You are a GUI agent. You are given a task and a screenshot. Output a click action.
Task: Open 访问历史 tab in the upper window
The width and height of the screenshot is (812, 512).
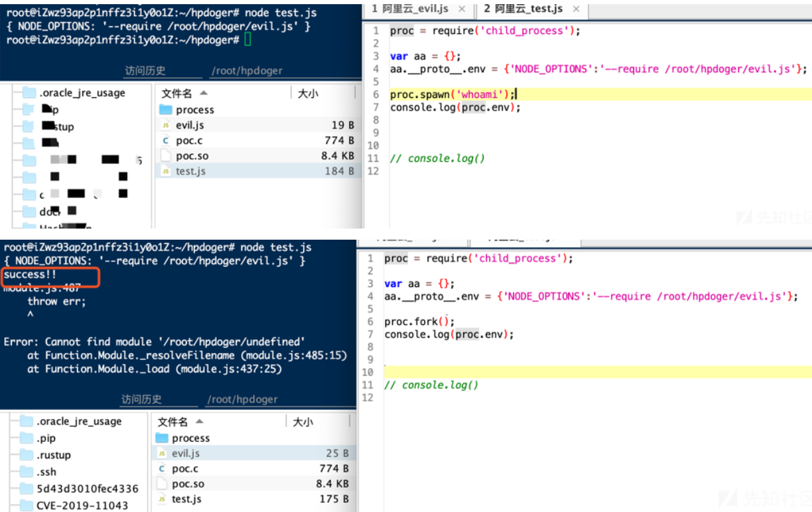[145, 70]
